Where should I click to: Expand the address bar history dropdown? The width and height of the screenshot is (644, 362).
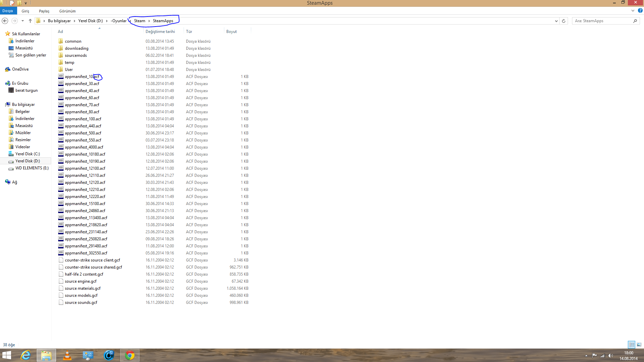[556, 21]
